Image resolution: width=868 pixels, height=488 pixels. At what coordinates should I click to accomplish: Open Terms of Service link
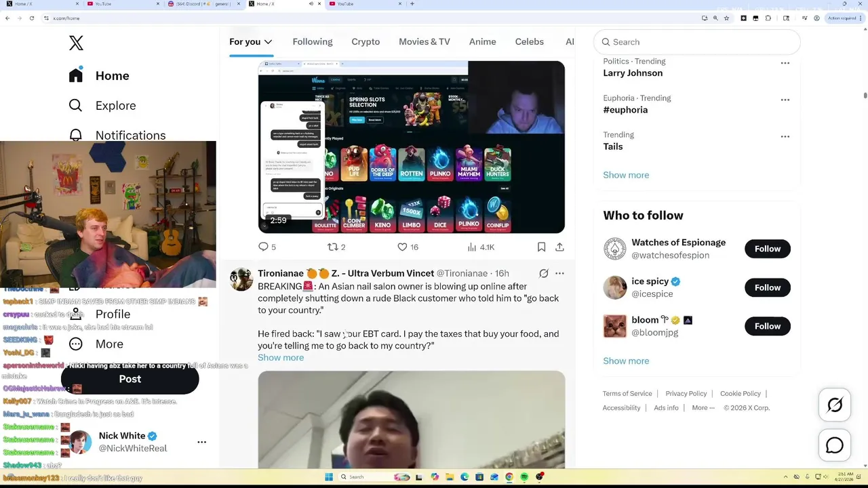627,394
